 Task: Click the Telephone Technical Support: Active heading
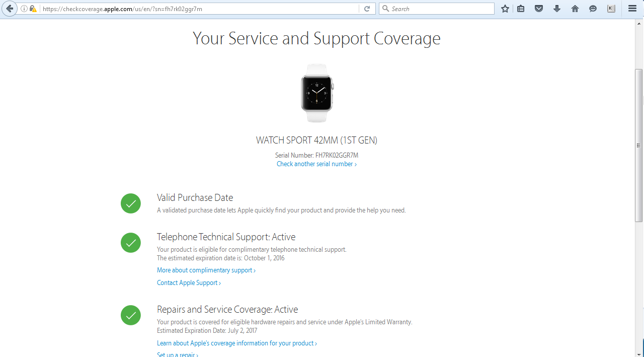226,237
